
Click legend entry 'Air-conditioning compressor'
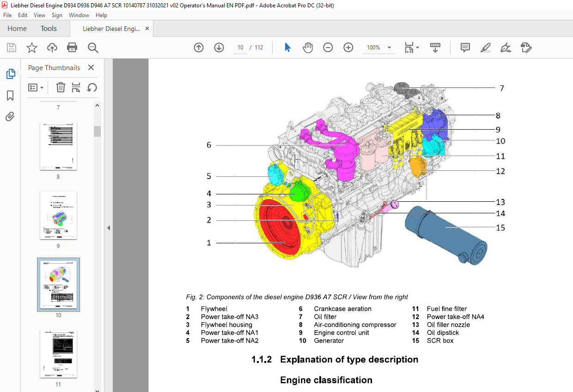pos(355,325)
